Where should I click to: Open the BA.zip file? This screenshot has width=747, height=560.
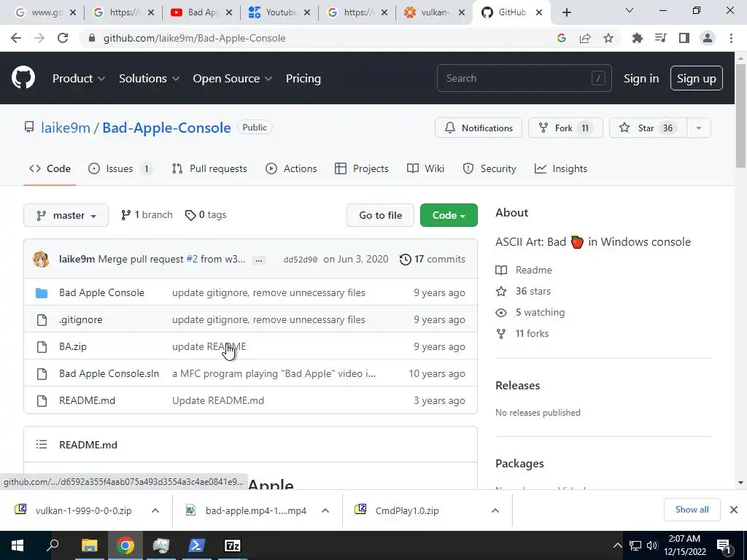pyautogui.click(x=73, y=346)
